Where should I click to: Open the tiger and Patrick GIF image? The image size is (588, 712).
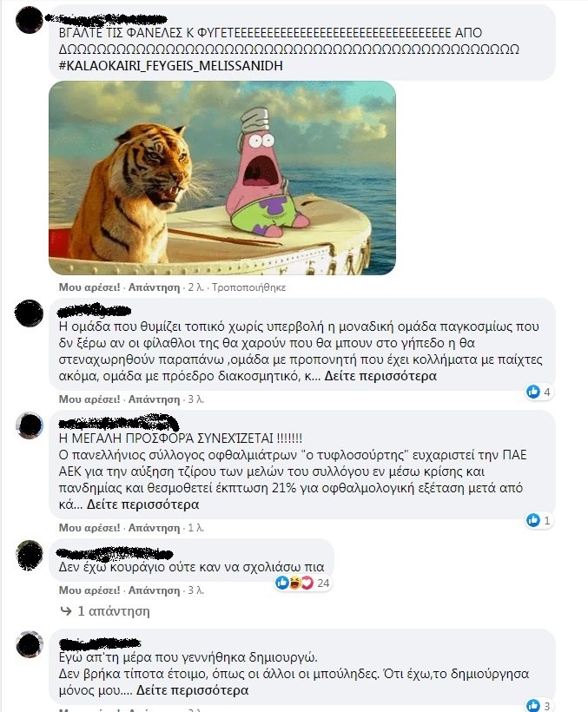point(222,178)
